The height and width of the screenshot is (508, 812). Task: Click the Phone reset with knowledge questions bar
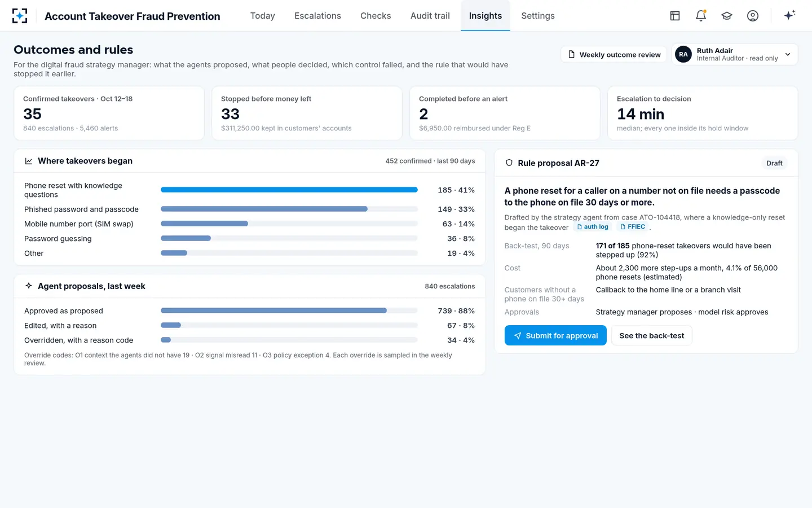point(289,190)
